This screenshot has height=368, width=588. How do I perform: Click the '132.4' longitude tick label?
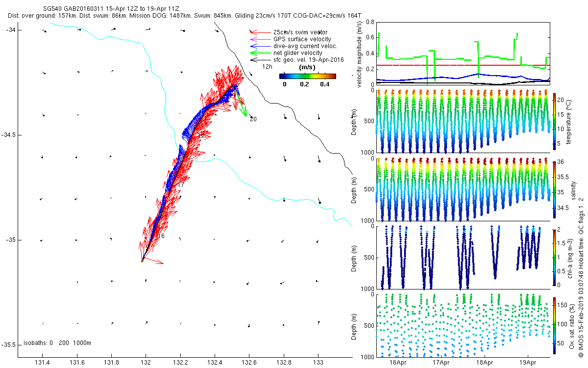point(215,362)
